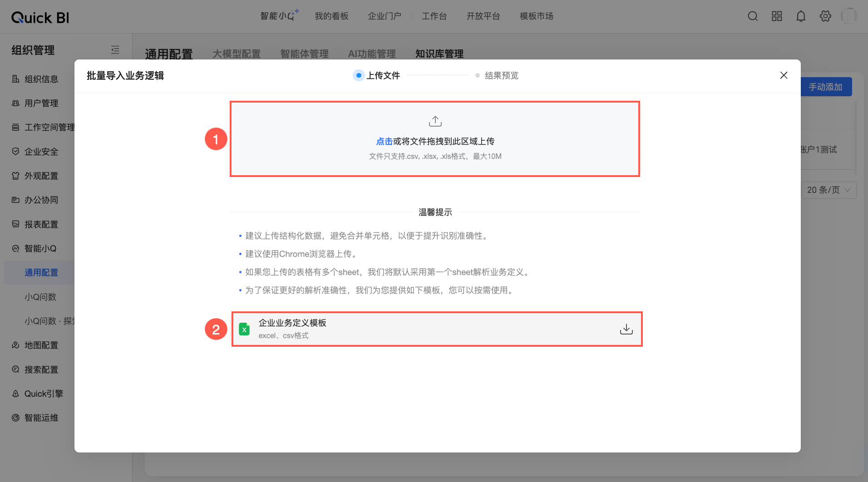Open 智能小Q in the top navigation
868x482 pixels.
[x=279, y=16]
